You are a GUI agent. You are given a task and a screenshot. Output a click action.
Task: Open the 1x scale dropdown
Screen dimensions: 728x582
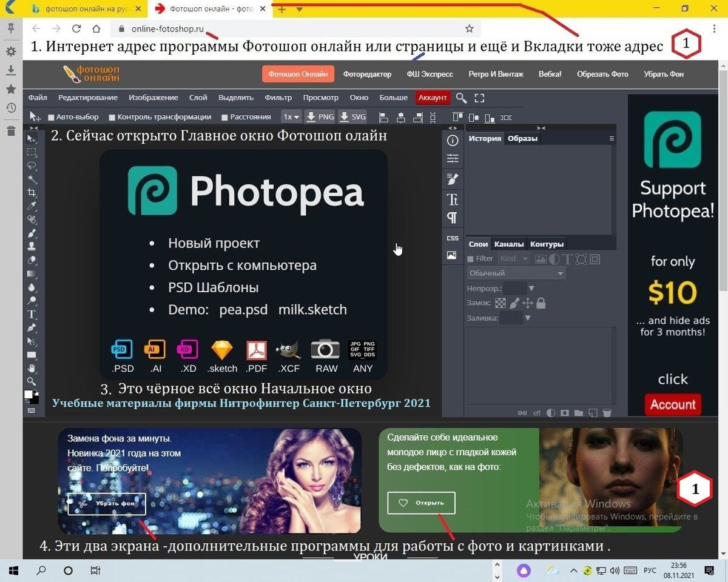point(292,117)
